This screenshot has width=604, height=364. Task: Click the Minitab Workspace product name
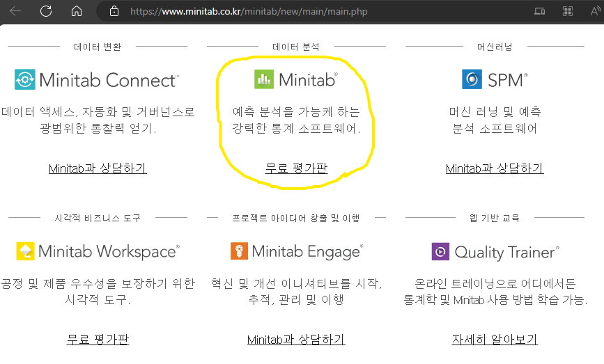coord(109,252)
